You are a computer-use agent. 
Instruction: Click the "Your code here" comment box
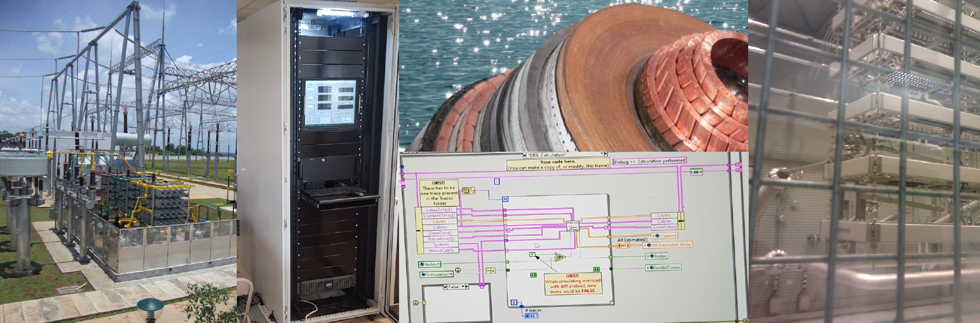point(559,165)
